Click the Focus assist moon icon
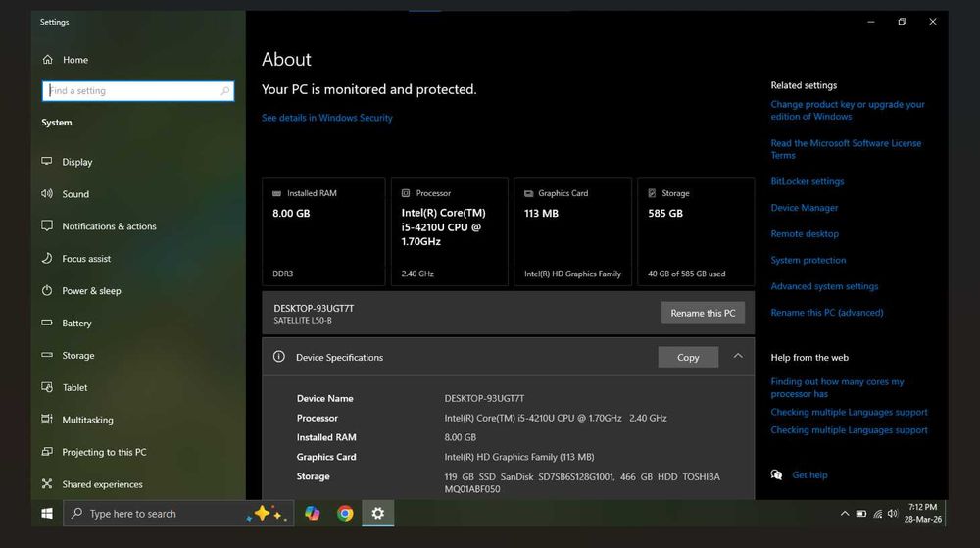This screenshot has height=548, width=980. click(x=47, y=258)
